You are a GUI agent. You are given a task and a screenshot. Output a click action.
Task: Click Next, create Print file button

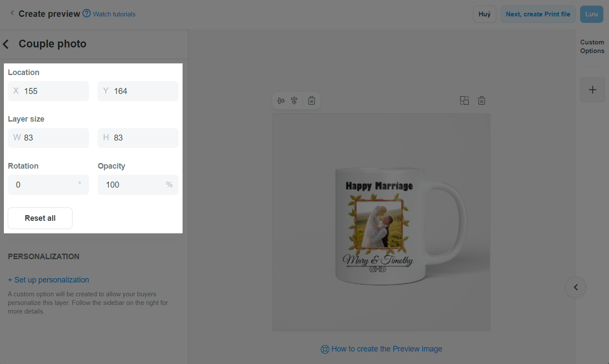pyautogui.click(x=538, y=14)
